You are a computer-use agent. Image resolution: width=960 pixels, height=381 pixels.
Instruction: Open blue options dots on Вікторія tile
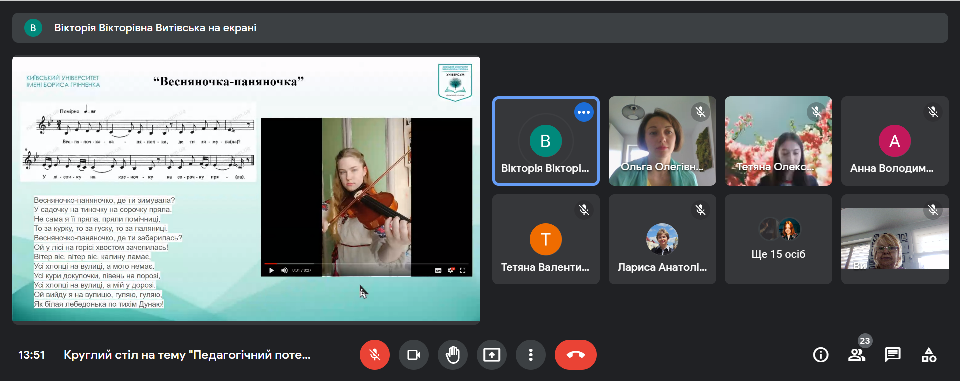pos(584,111)
